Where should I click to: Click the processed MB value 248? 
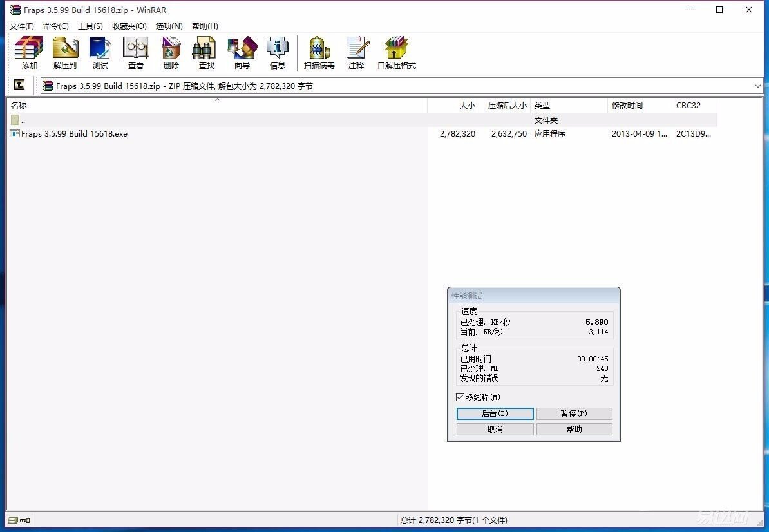pyautogui.click(x=602, y=368)
